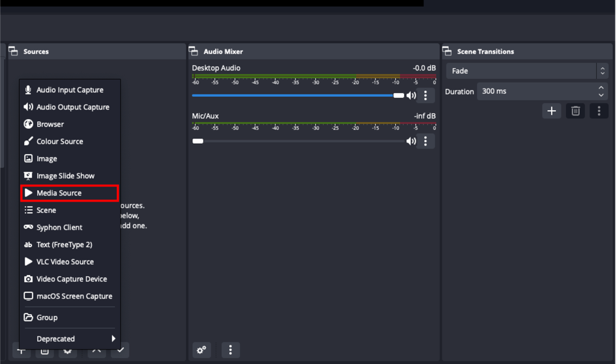Click the Desktop Audio level meter
This screenshot has height=364, width=616.
coord(314,76)
